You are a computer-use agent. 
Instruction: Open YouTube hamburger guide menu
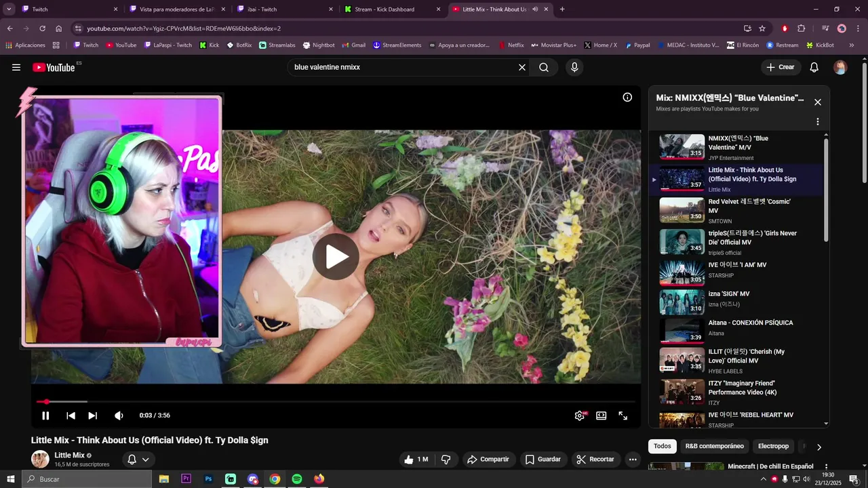tap(16, 67)
